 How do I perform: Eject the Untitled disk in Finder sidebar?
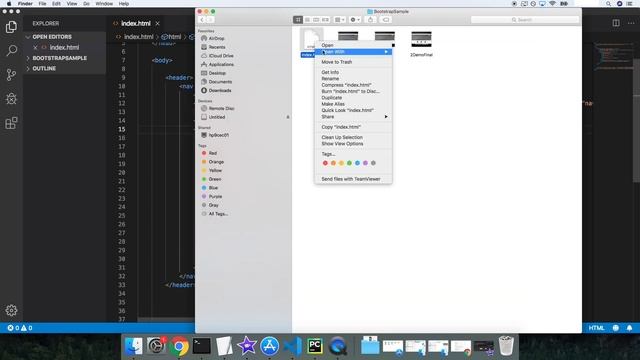288,117
